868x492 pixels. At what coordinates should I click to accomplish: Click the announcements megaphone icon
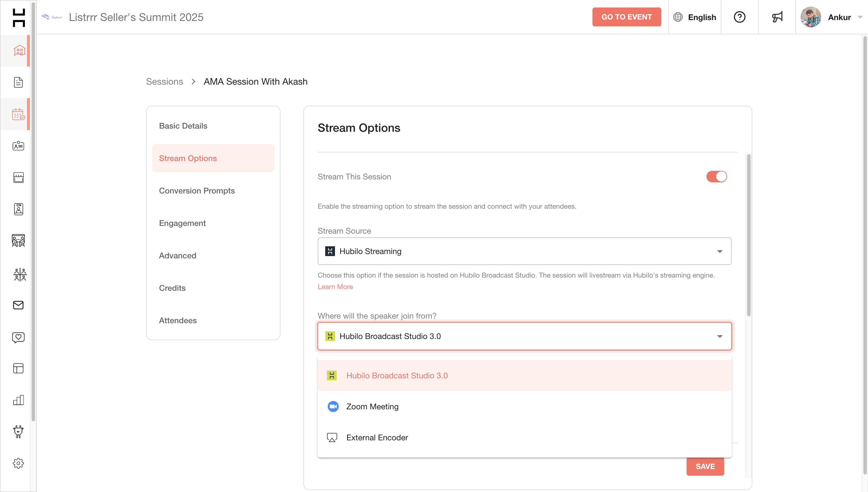777,17
